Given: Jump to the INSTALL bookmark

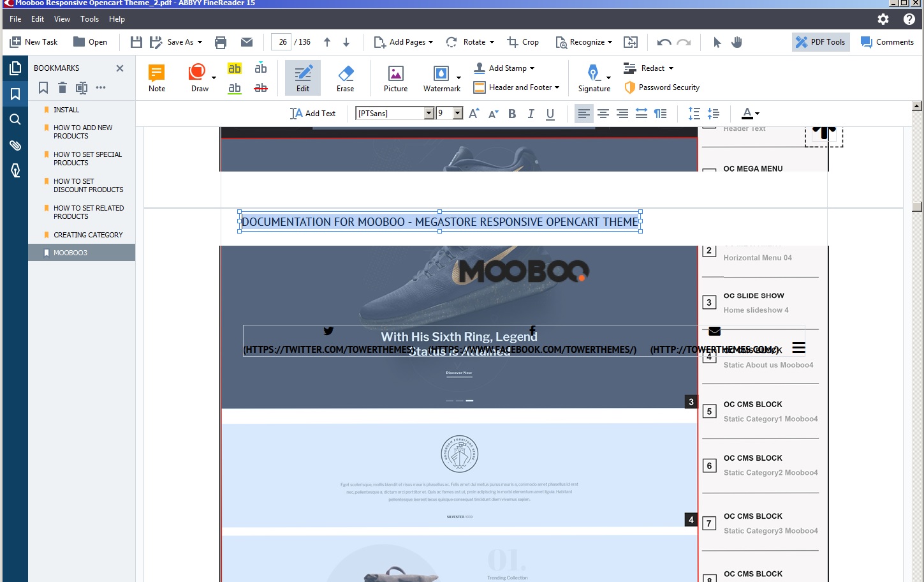Looking at the screenshot, I should click(66, 110).
